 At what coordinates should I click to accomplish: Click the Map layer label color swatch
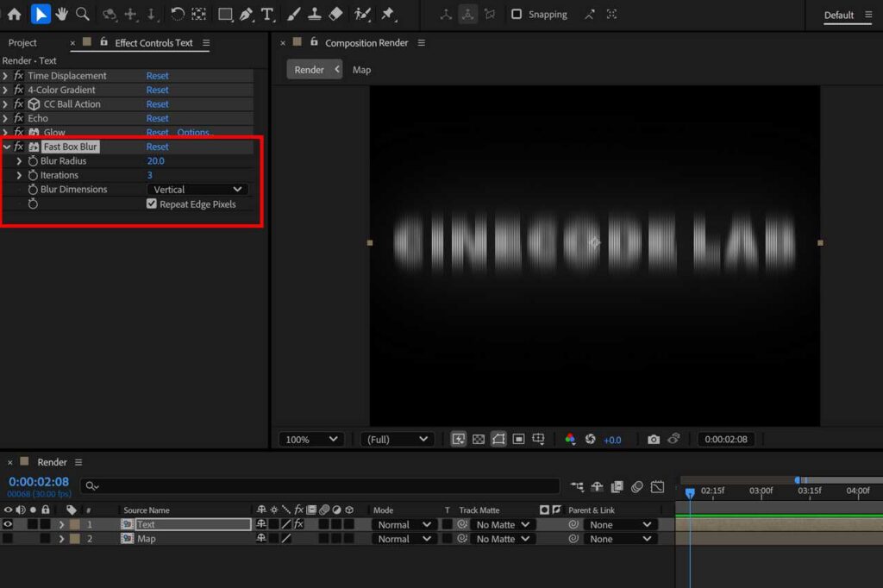click(75, 539)
